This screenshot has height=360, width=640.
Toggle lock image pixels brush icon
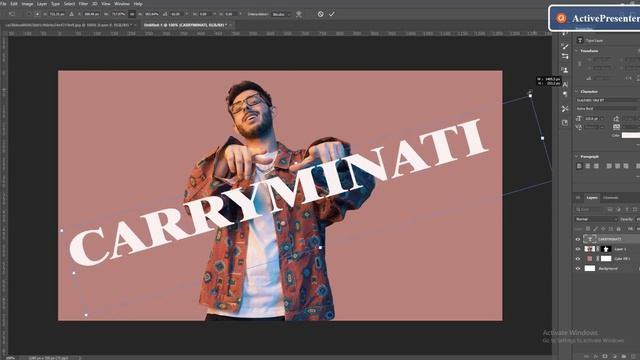pyautogui.click(x=596, y=229)
